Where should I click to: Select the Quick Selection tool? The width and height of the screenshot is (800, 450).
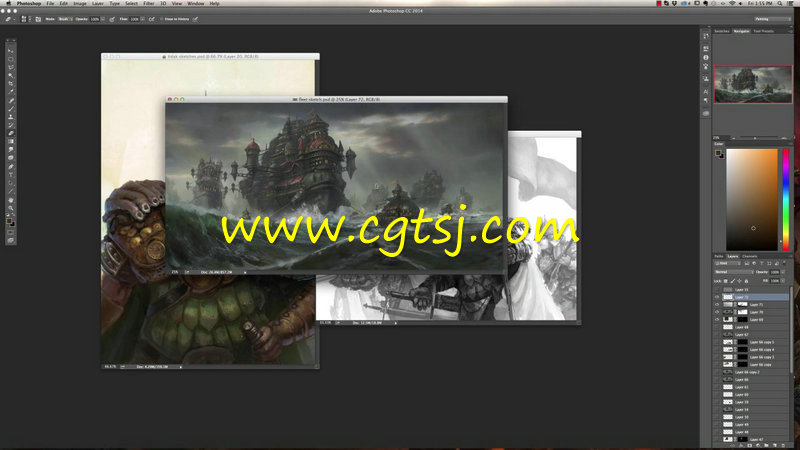coord(11,76)
